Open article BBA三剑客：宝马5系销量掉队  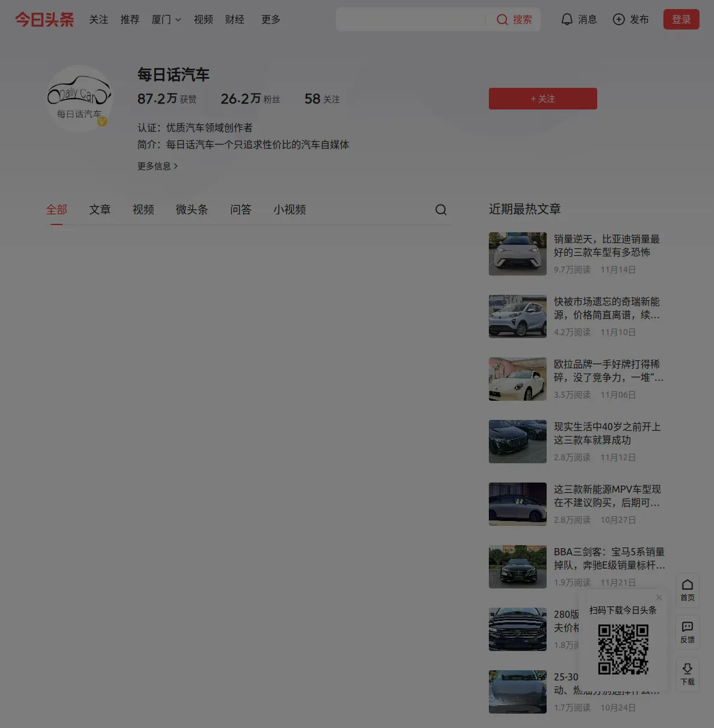(x=610, y=558)
